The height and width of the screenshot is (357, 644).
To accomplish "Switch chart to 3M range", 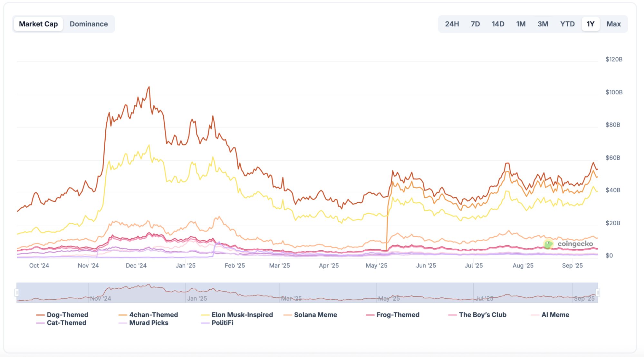I will tap(543, 24).
